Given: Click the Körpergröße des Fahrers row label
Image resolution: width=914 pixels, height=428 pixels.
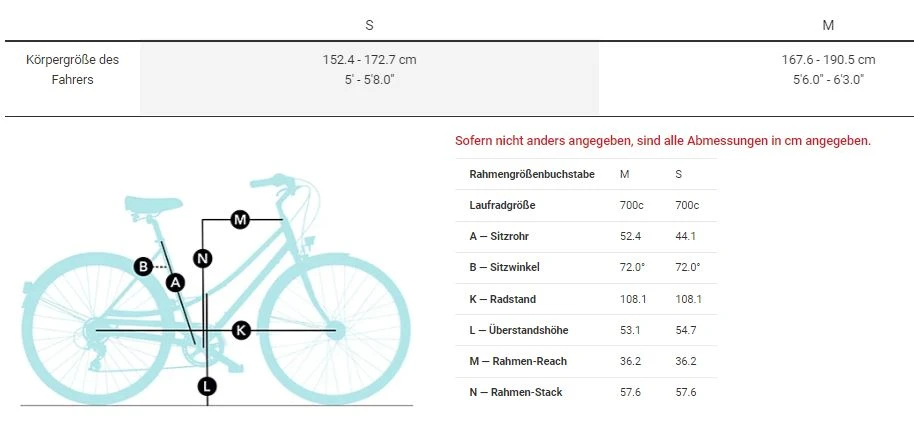Looking at the screenshot, I should click(x=72, y=69).
